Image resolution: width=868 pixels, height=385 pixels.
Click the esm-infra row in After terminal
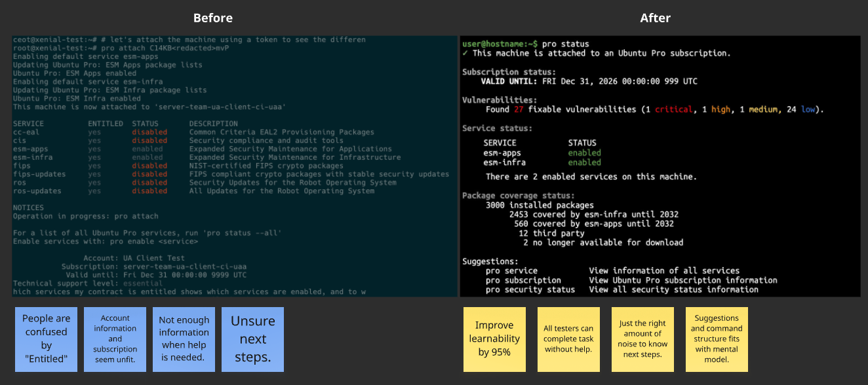(x=542, y=162)
